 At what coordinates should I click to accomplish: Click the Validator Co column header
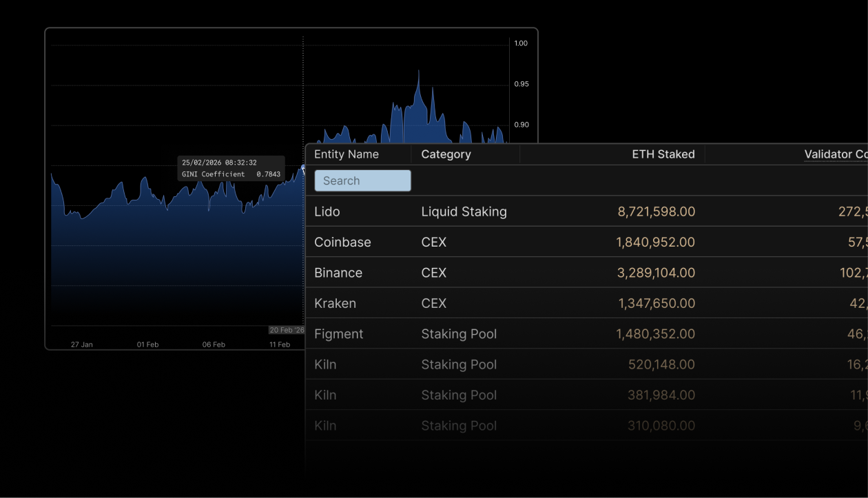pos(836,154)
